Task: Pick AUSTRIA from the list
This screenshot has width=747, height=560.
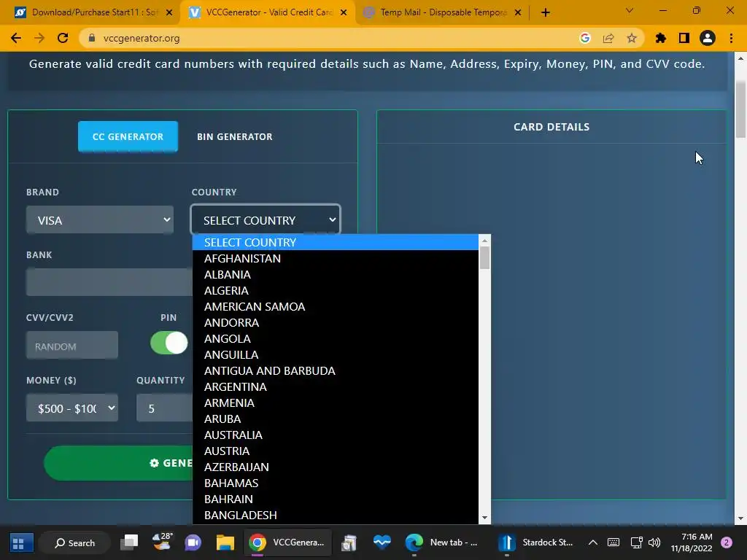Action: (336, 451)
